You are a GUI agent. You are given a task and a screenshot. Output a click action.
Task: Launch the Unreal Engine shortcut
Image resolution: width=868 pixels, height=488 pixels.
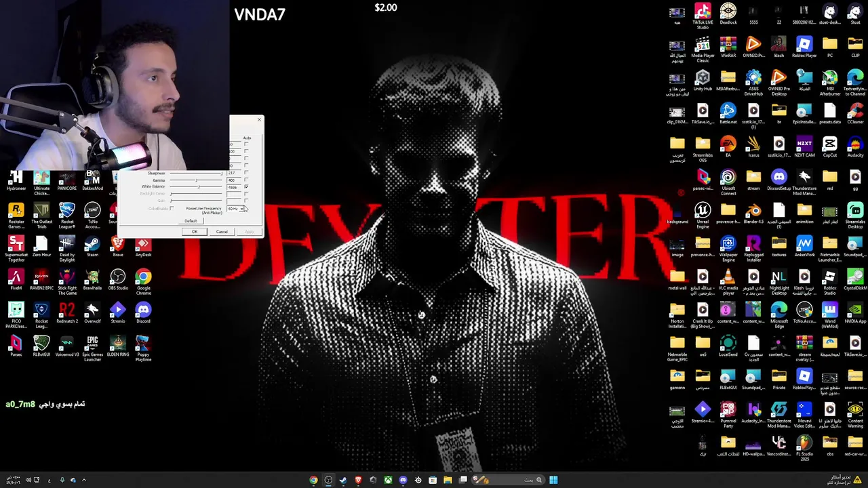[x=703, y=215]
